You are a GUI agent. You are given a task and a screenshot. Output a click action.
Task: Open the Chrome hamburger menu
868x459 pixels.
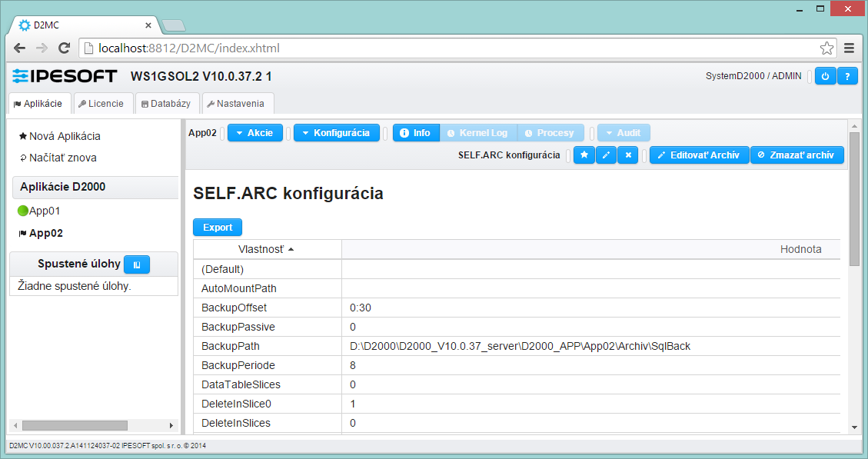pyautogui.click(x=850, y=48)
